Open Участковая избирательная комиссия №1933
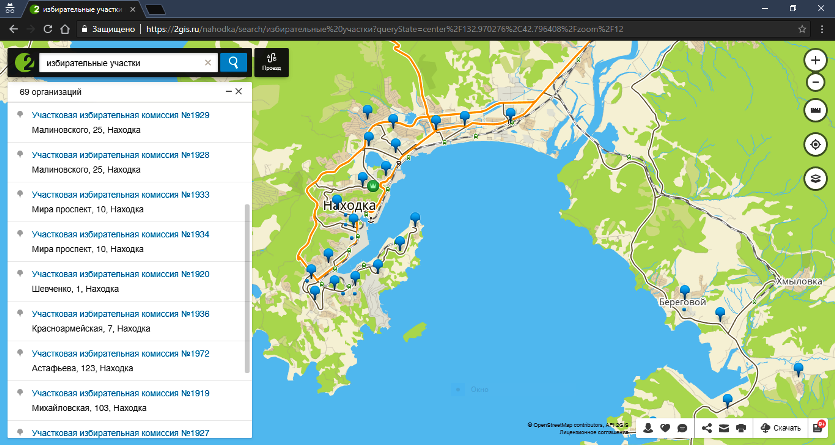This screenshot has width=835, height=445. point(120,194)
